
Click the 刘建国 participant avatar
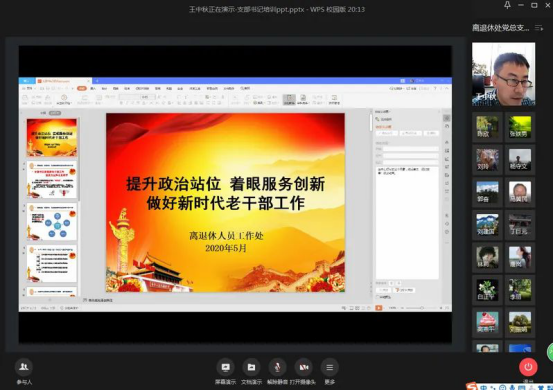pos(487,225)
